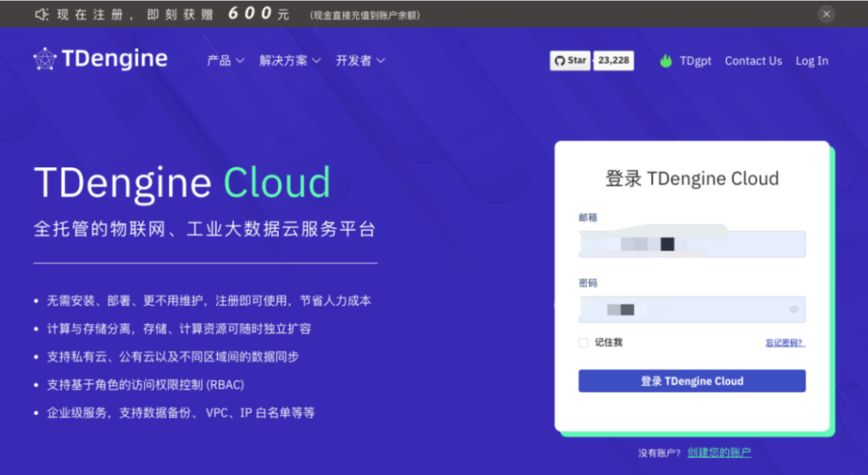Image resolution: width=868 pixels, height=475 pixels.
Task: Open the Contact Us page
Action: tap(754, 61)
